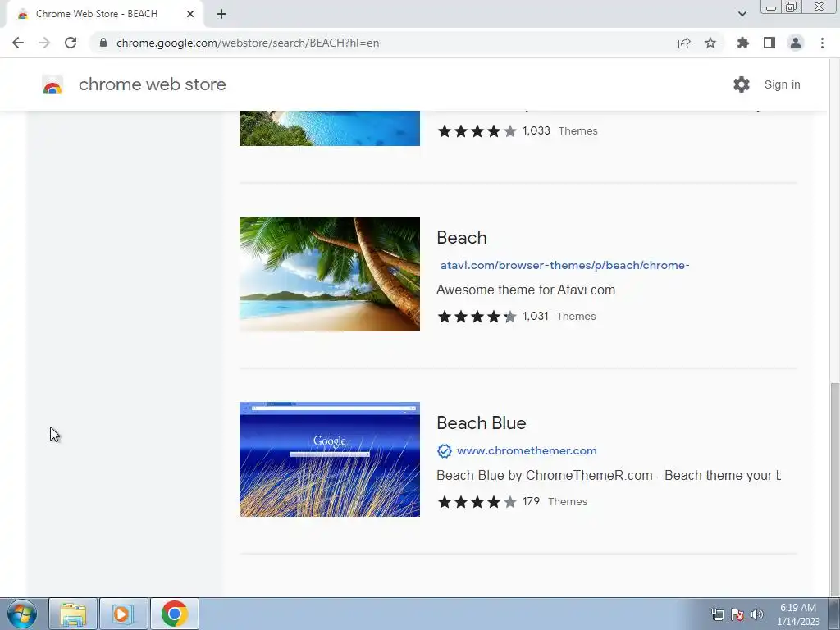Click the star rating for the Beach theme
Image resolution: width=840 pixels, height=630 pixels.
coord(477,317)
